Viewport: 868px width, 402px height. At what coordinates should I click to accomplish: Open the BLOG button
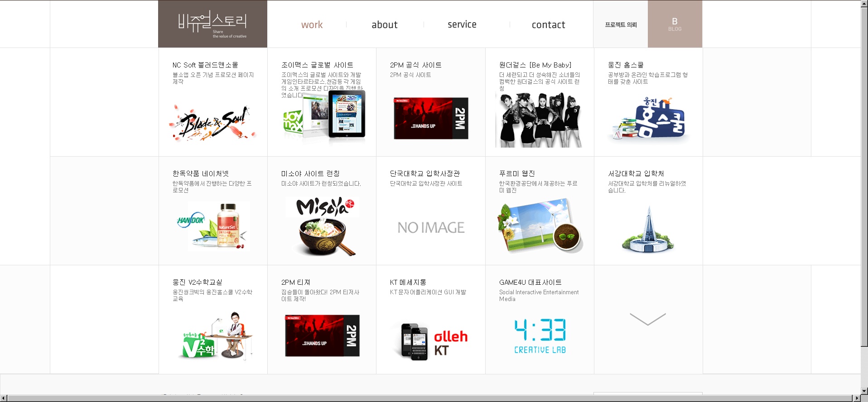click(675, 24)
